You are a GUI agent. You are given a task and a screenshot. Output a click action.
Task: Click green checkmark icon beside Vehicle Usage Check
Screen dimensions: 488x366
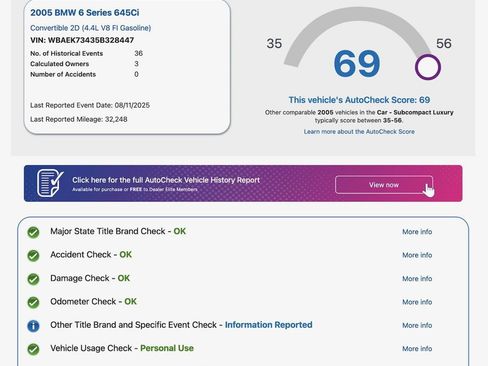[33, 349]
